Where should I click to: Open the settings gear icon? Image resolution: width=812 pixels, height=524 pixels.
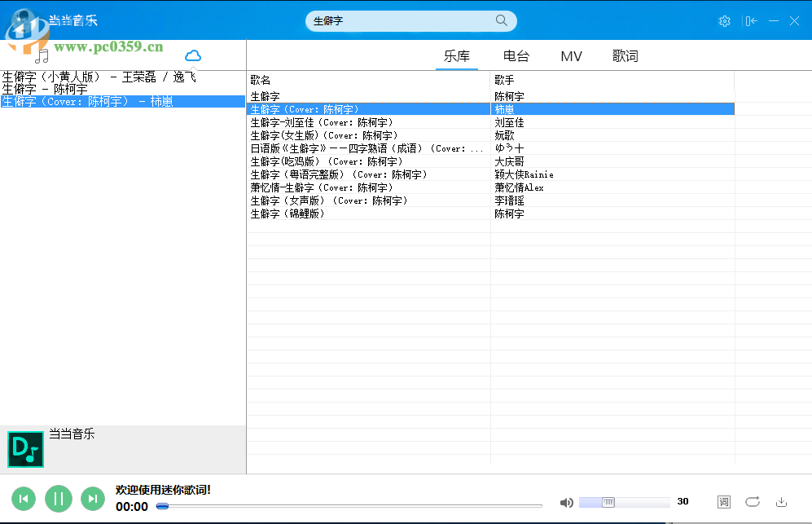coord(725,21)
